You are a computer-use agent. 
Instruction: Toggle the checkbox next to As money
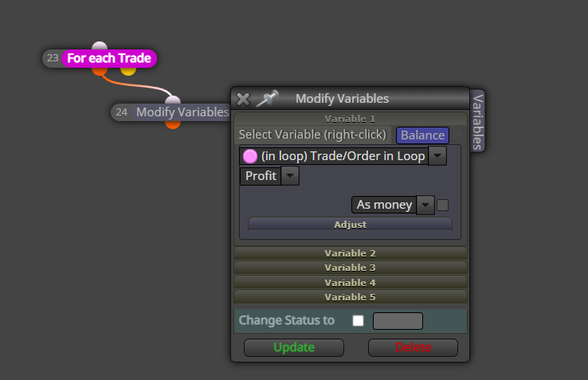tap(442, 206)
